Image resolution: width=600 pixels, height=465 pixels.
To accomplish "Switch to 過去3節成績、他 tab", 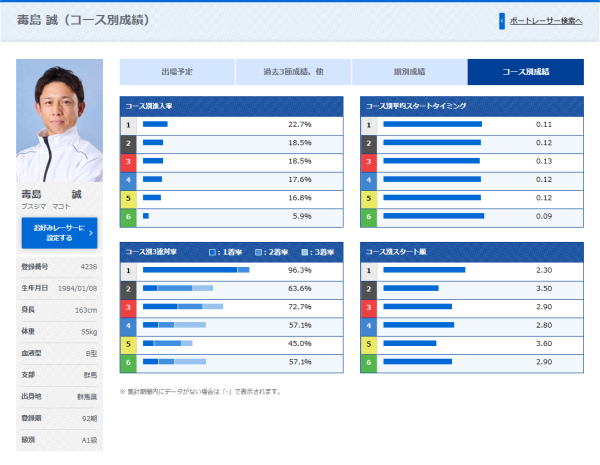I will click(x=293, y=72).
